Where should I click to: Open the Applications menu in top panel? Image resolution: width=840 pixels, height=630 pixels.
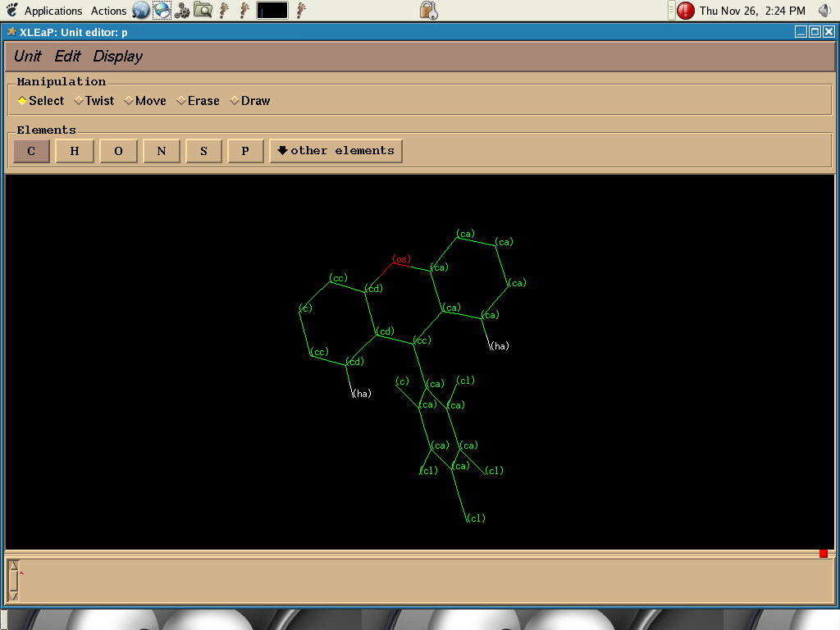pos(52,11)
